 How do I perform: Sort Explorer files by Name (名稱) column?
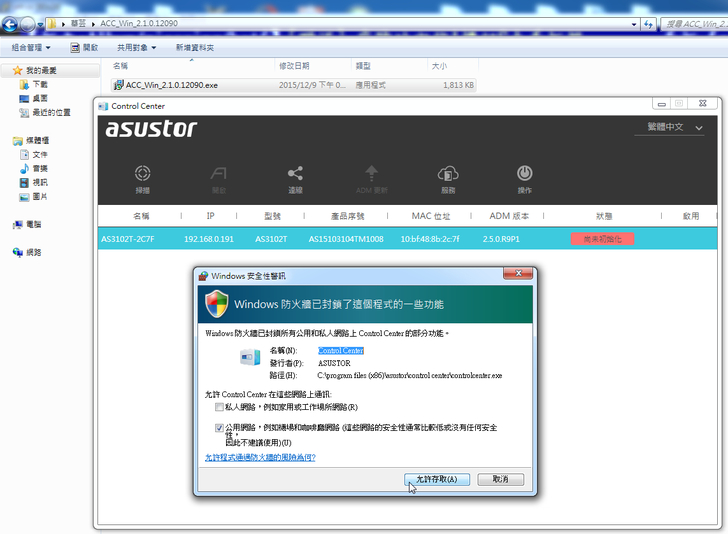[x=191, y=66]
